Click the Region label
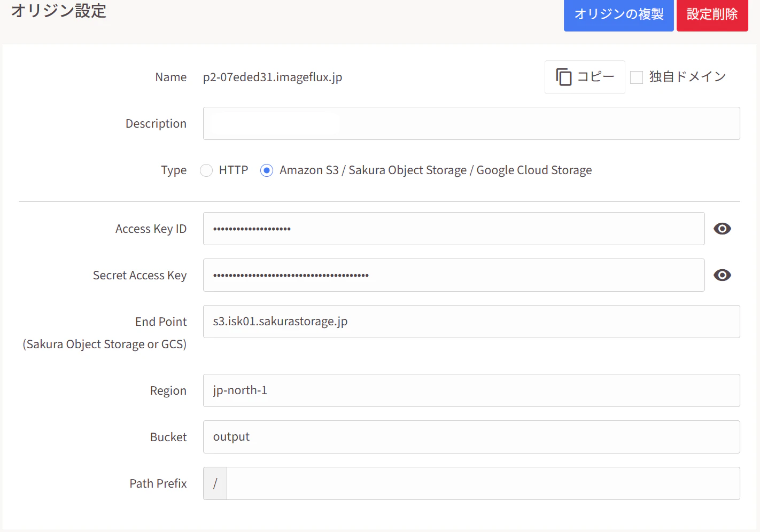The width and height of the screenshot is (760, 532). [x=168, y=390]
